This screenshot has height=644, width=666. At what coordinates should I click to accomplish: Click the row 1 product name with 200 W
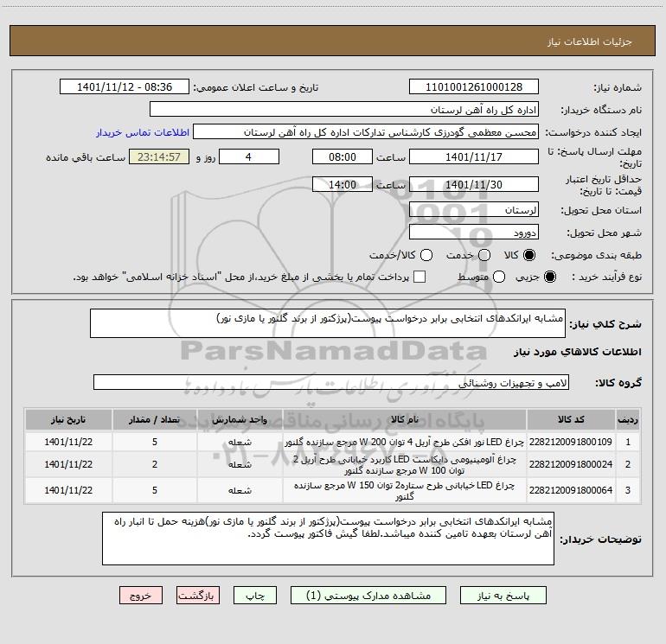405,442
